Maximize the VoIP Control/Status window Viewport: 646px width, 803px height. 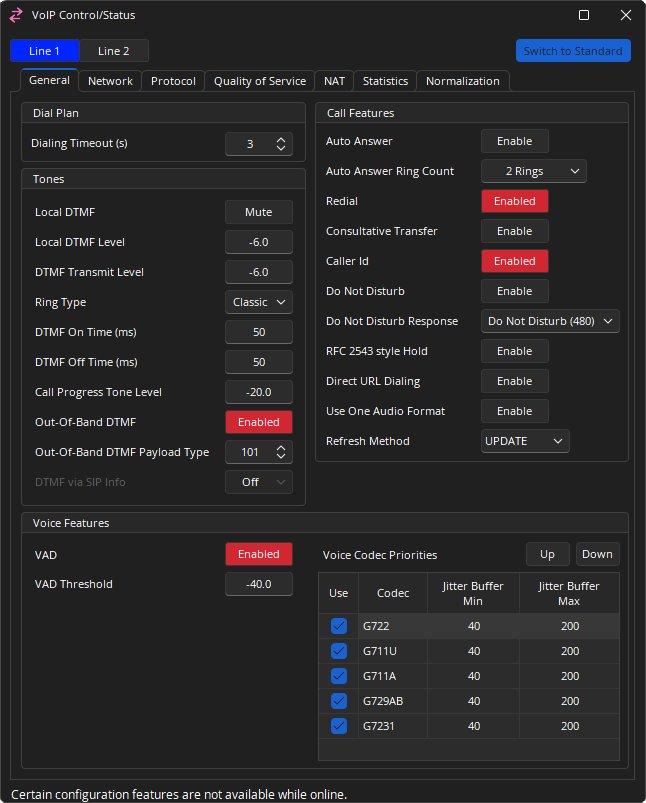click(x=584, y=15)
